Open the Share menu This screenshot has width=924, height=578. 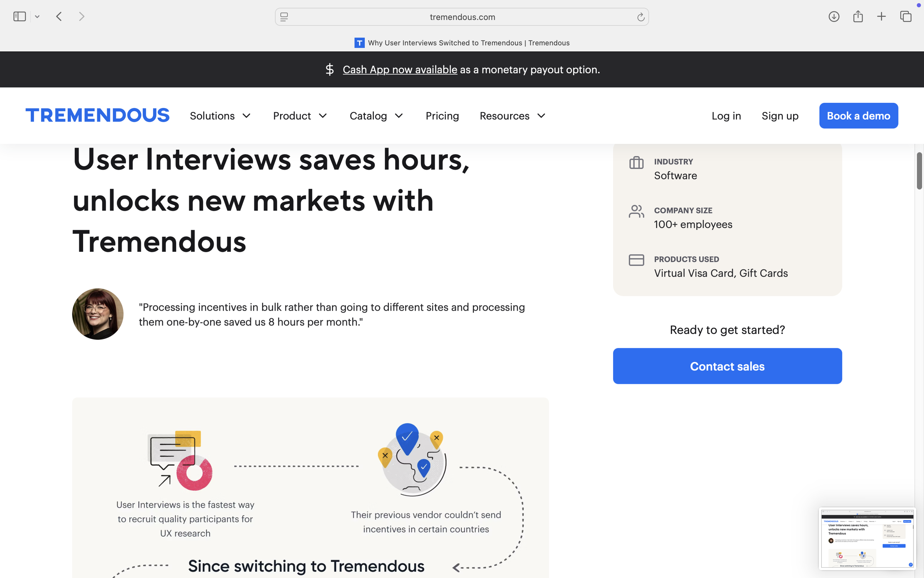[857, 16]
